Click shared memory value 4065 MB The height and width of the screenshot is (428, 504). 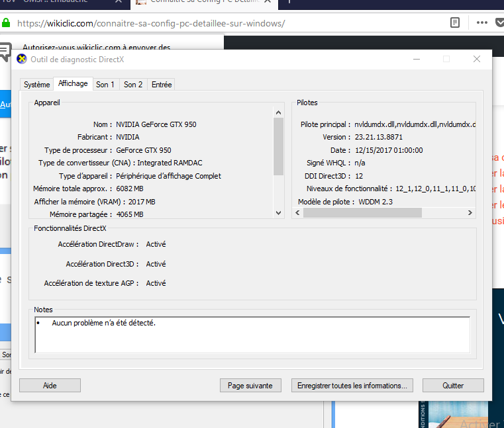[x=130, y=214]
